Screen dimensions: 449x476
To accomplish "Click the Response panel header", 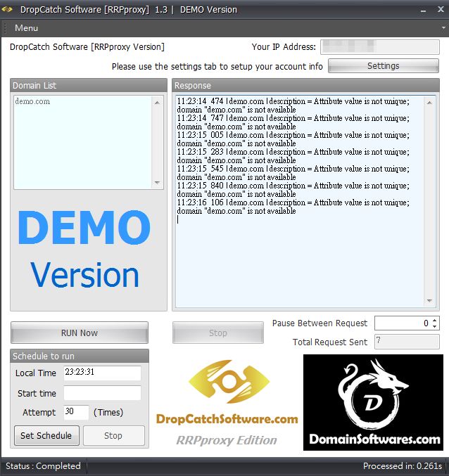I will [x=305, y=85].
